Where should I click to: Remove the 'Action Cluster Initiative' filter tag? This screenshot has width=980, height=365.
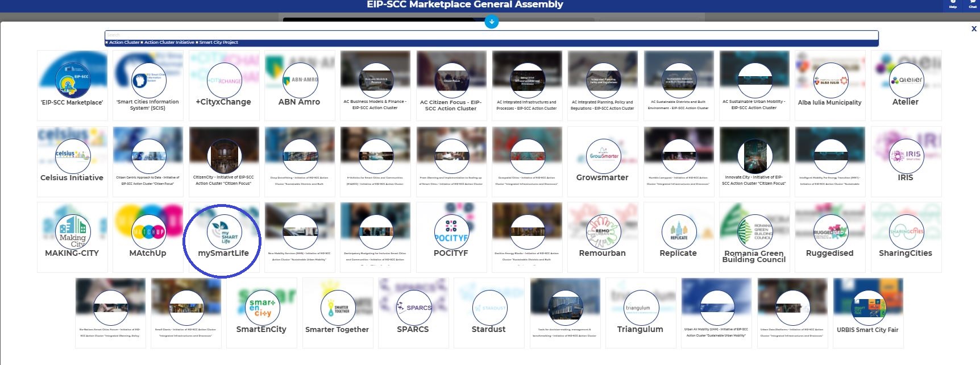(x=142, y=43)
